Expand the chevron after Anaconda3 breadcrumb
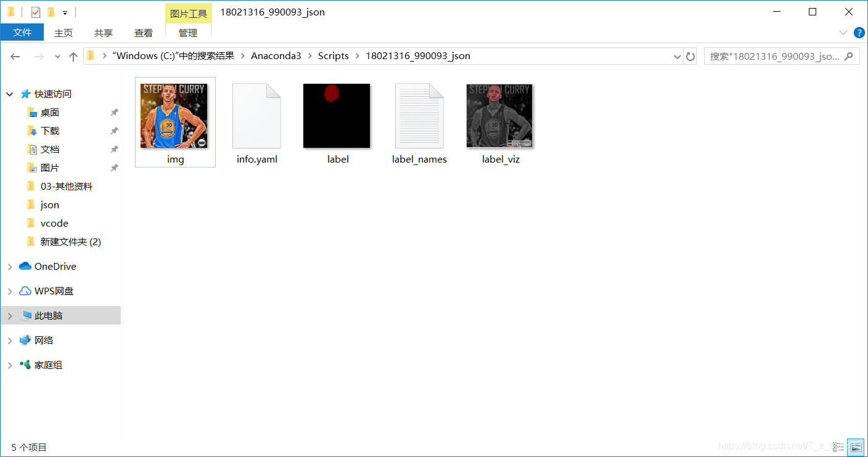Viewport: 868px width, 457px height. pos(309,56)
